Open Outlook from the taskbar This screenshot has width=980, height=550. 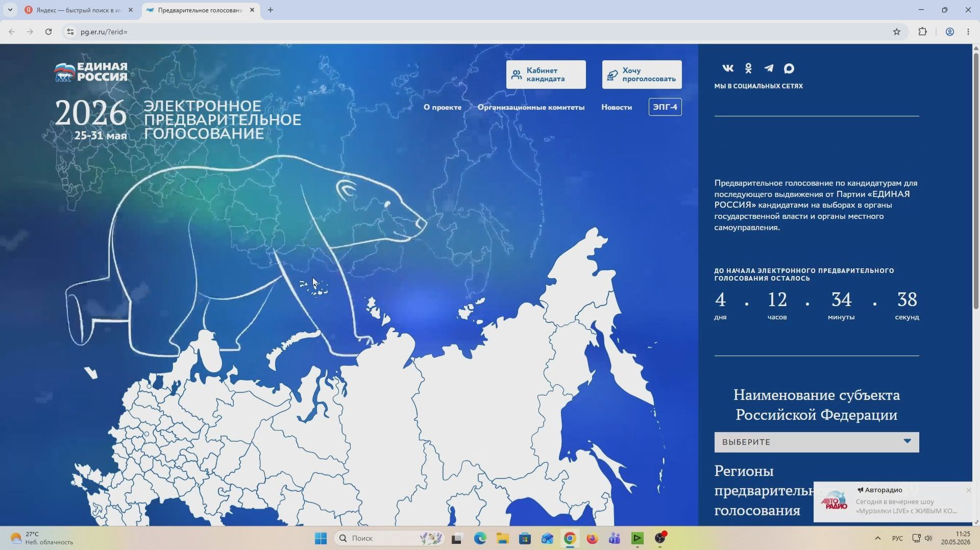pos(547,538)
